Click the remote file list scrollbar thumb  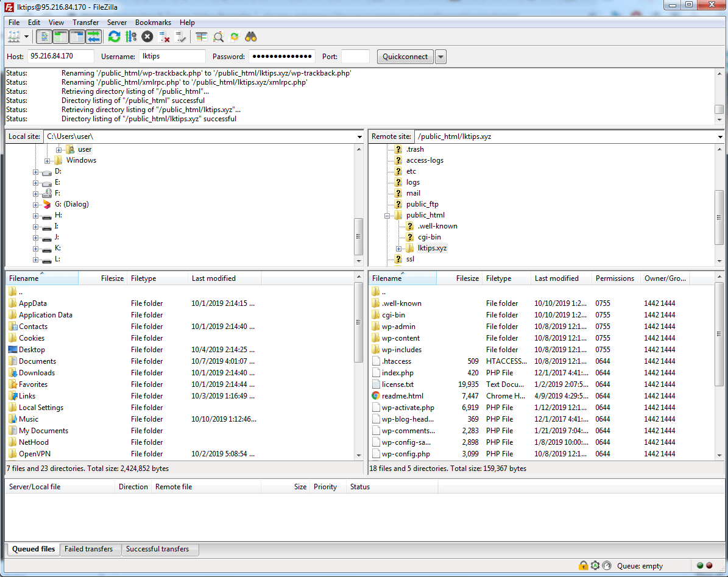pyautogui.click(x=719, y=334)
